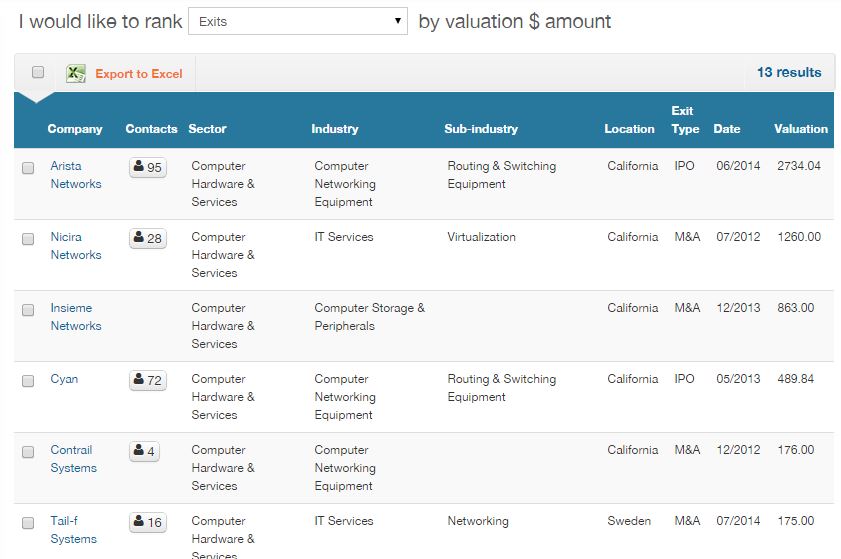Screen dimensions: 841x559
Task: Open the Nicira Networks company link
Action: point(76,246)
